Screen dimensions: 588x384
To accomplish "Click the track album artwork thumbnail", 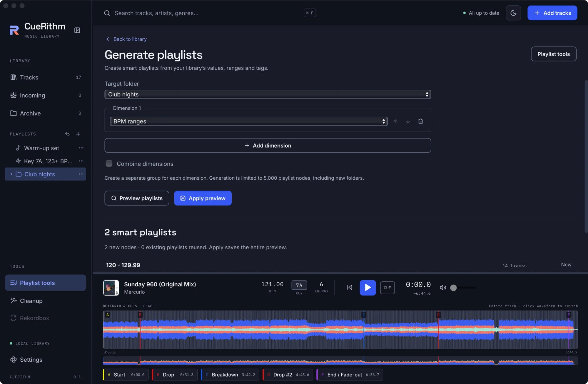I will click(x=111, y=288).
